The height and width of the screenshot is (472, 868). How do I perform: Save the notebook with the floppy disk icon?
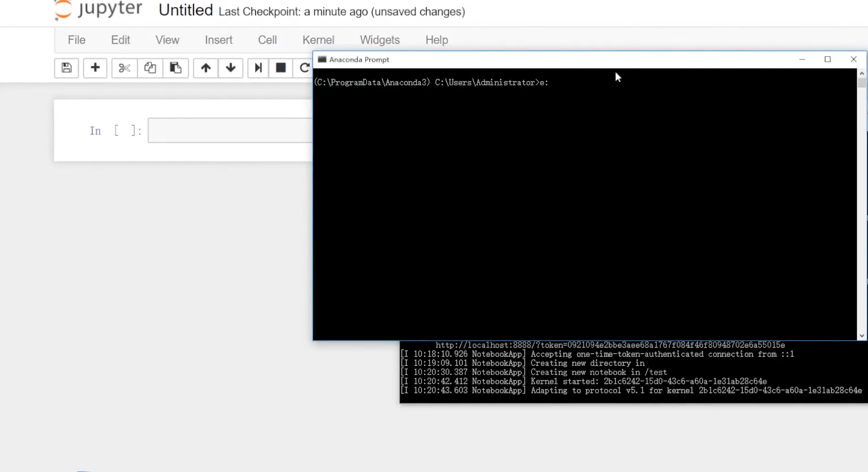point(66,68)
